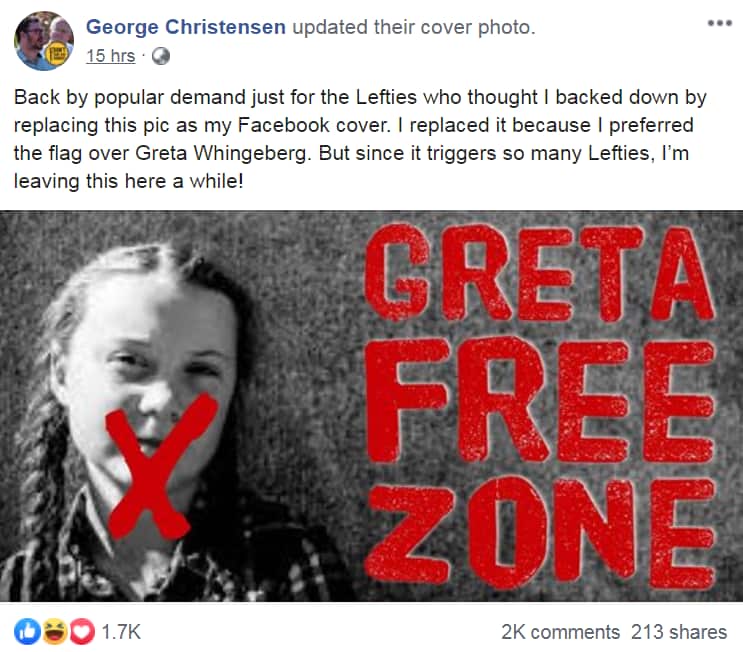View the 213 shares list
Viewport: 743px width, 652px height.
679,632
